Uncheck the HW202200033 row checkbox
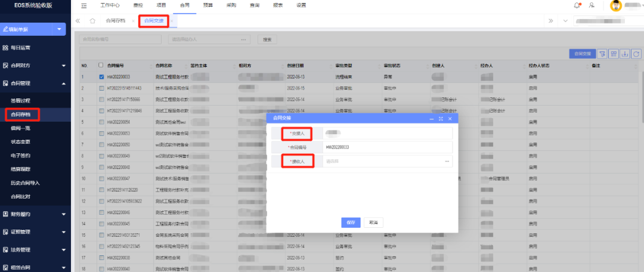The width and height of the screenshot is (644, 272). click(x=101, y=76)
